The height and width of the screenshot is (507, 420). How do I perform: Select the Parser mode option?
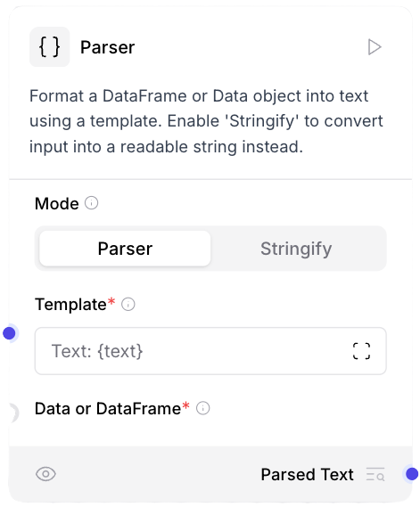click(x=125, y=249)
